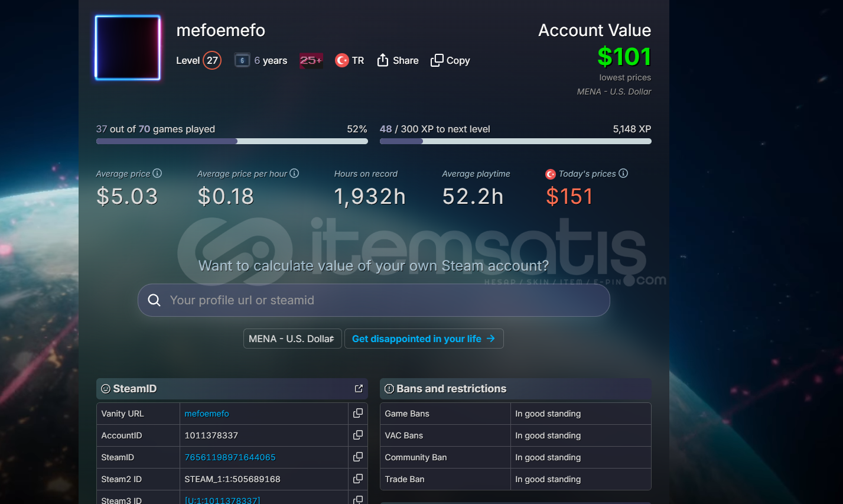Viewport: 843px width, 504px height.
Task: Click the 5,148 XP total
Action: [632, 129]
